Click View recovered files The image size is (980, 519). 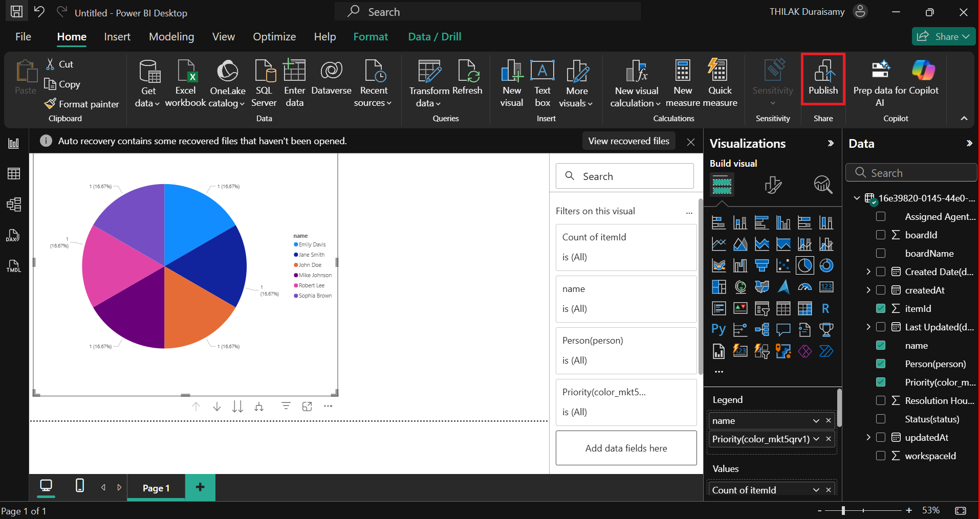[628, 141]
